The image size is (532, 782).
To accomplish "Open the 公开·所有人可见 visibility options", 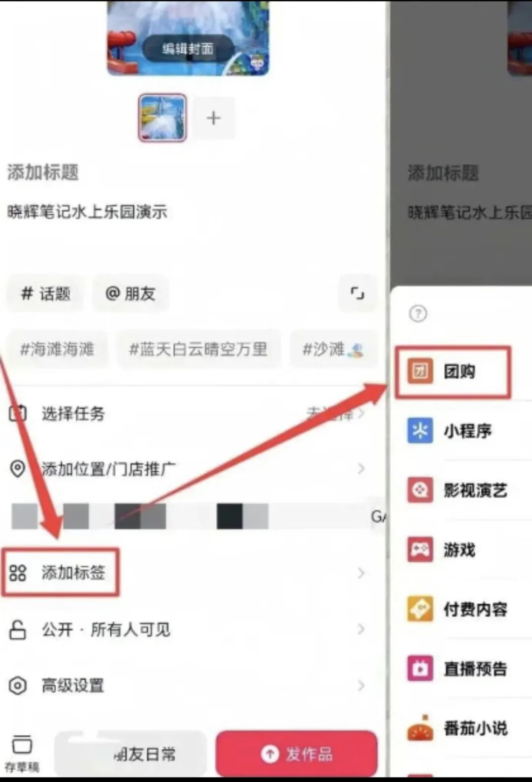I will point(187,629).
